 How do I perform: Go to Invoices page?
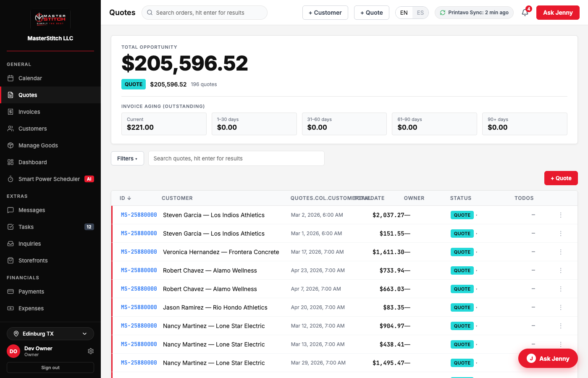pos(50,112)
